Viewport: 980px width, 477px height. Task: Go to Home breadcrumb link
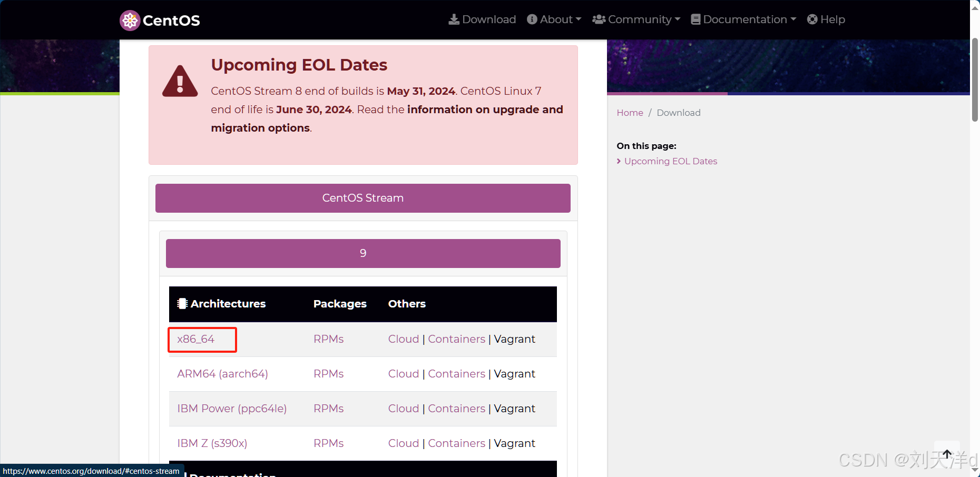click(630, 113)
